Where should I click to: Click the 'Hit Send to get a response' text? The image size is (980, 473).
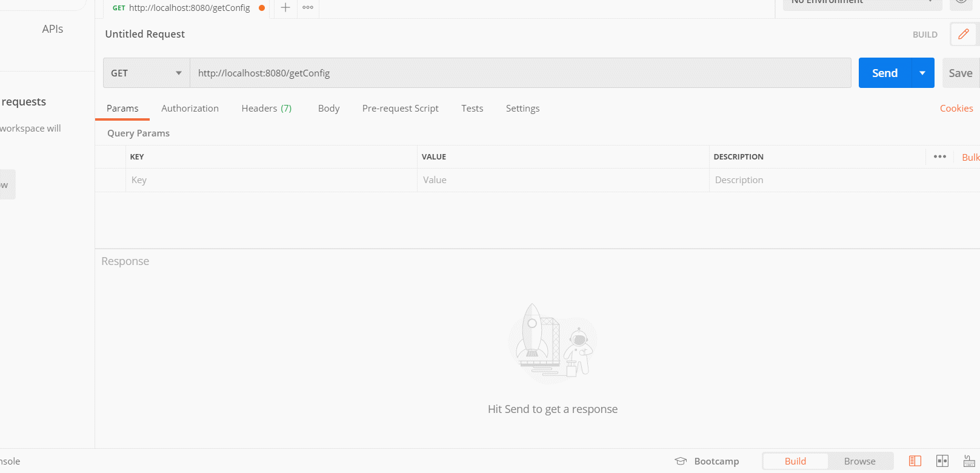pyautogui.click(x=553, y=409)
